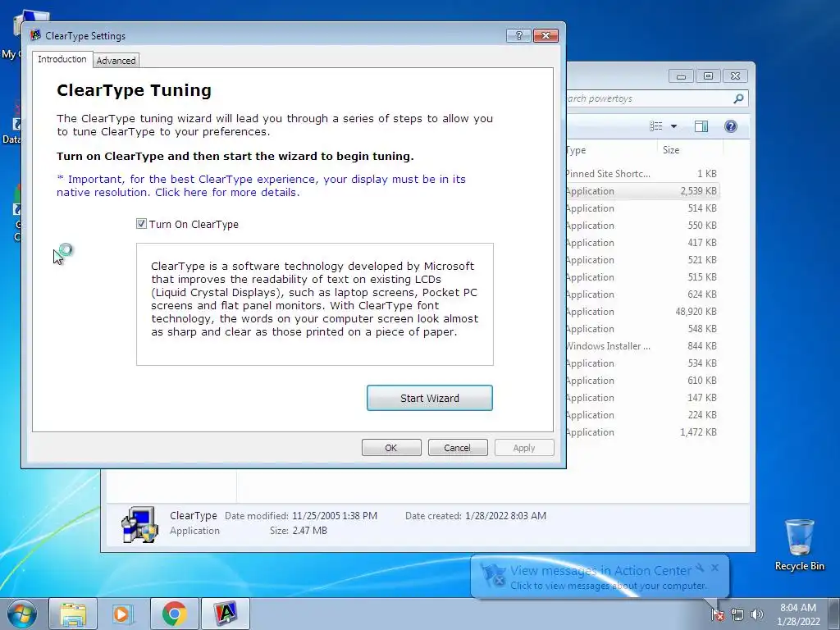Viewport: 840px width, 630px height.
Task: Select the 550 KB application row
Action: pyautogui.click(x=641, y=226)
